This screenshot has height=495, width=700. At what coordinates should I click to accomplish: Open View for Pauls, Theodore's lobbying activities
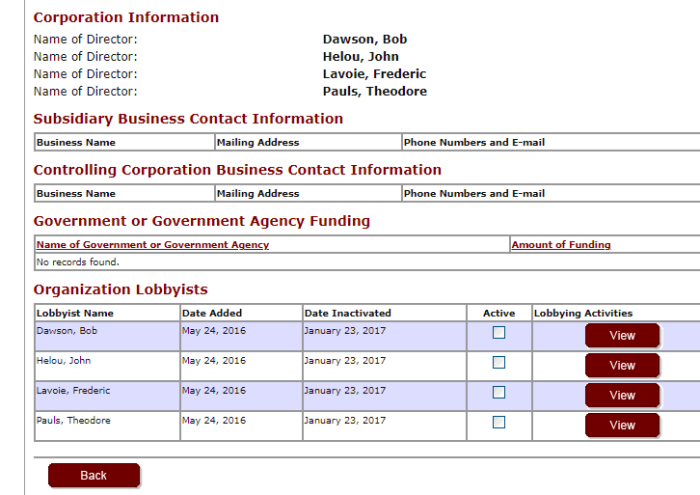pyautogui.click(x=622, y=425)
